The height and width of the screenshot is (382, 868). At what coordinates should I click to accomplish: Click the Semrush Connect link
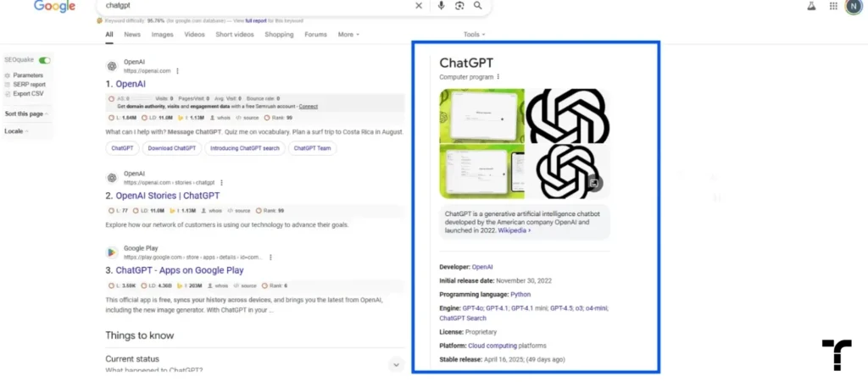coord(309,106)
